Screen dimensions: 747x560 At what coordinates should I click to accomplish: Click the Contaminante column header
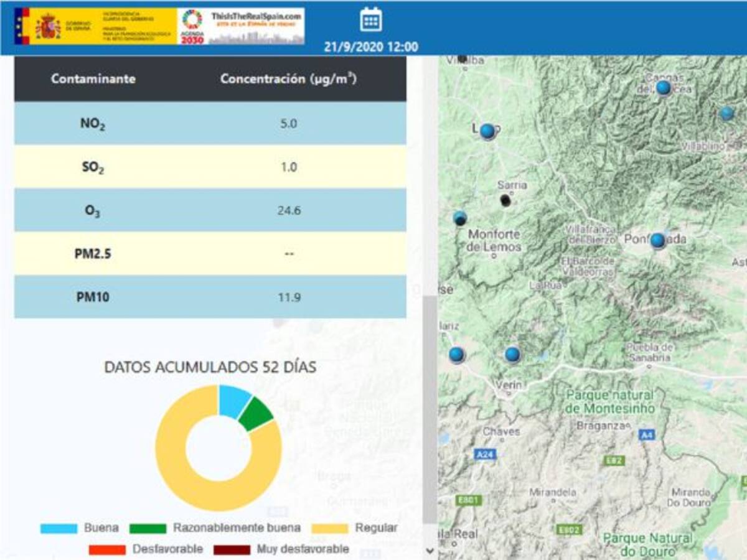point(93,79)
